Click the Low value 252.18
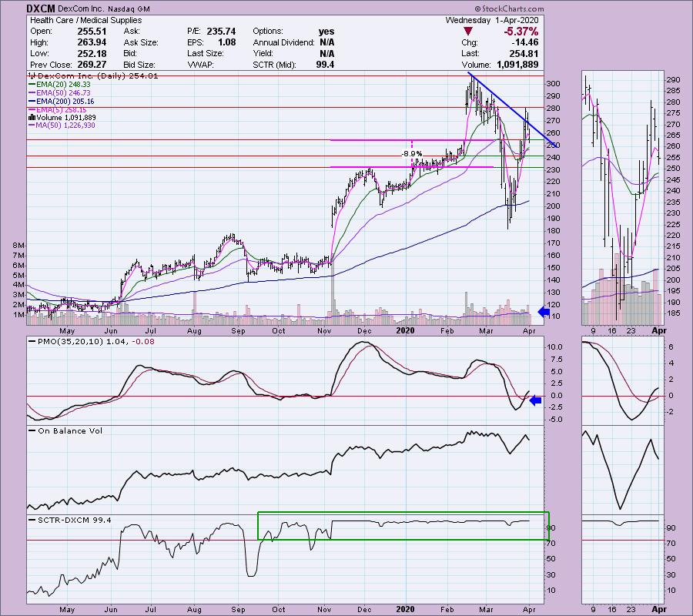The height and width of the screenshot is (616, 693). point(92,53)
